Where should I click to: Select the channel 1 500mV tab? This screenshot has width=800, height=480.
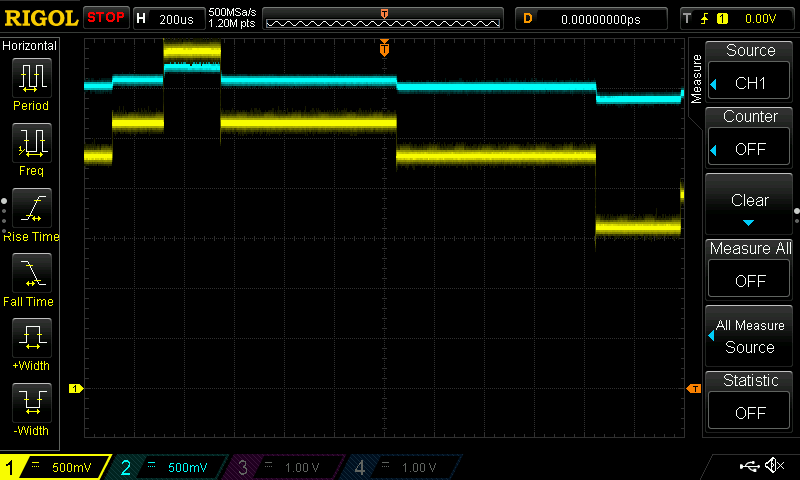pyautogui.click(x=55, y=468)
